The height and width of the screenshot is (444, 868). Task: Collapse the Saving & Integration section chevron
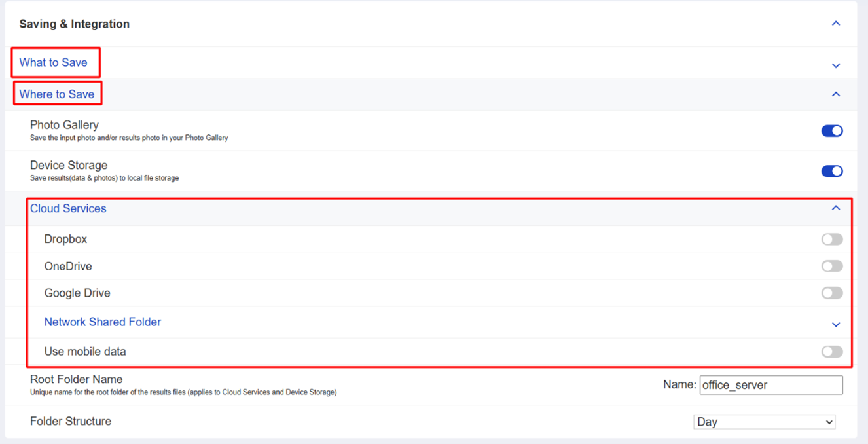(835, 24)
